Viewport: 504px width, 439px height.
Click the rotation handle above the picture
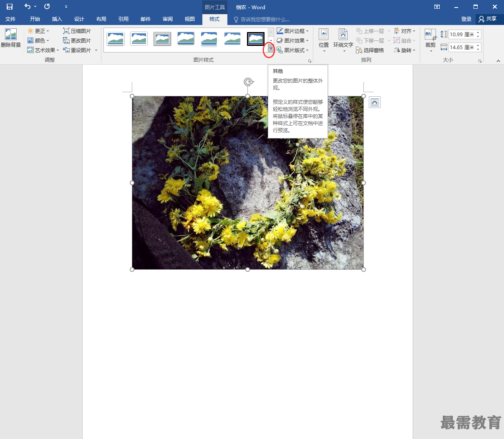point(248,82)
